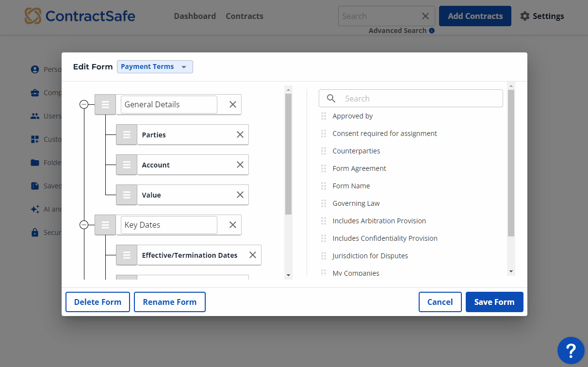
Task: Open the Payment Terms form dropdown
Action: click(155, 67)
